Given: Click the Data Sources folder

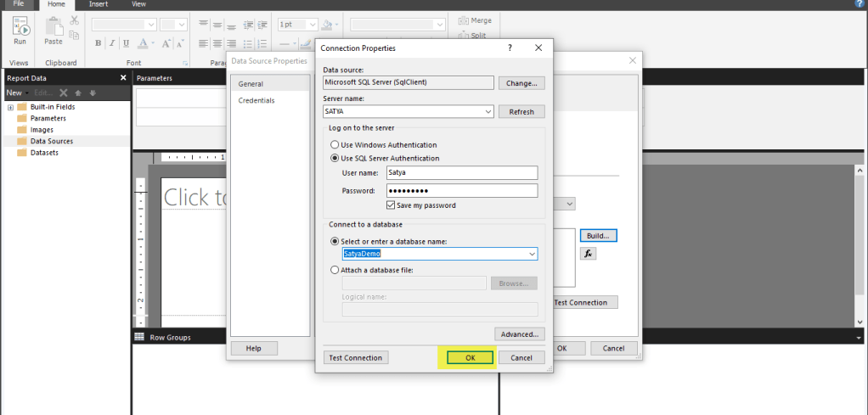Looking at the screenshot, I should tap(51, 142).
